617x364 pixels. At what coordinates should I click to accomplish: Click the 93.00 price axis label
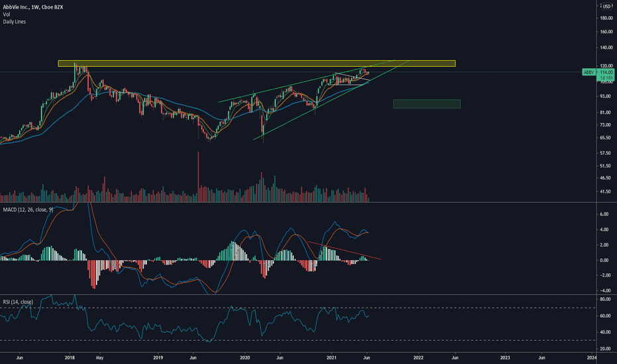coord(606,97)
